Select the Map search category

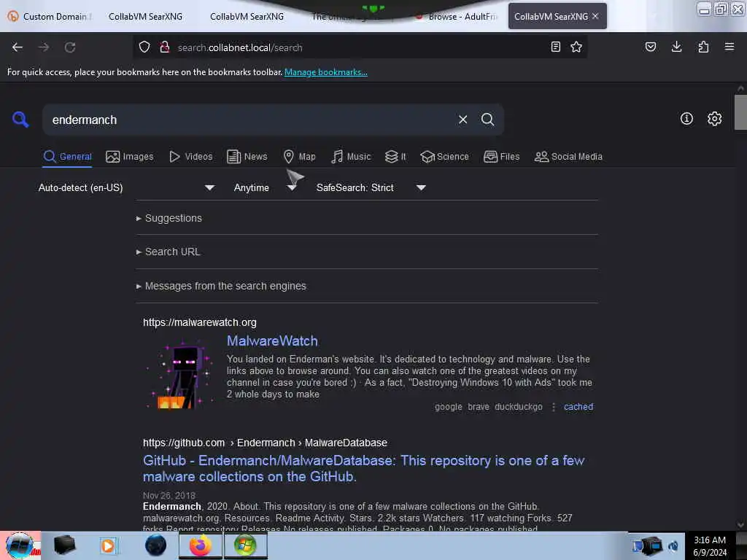click(299, 157)
